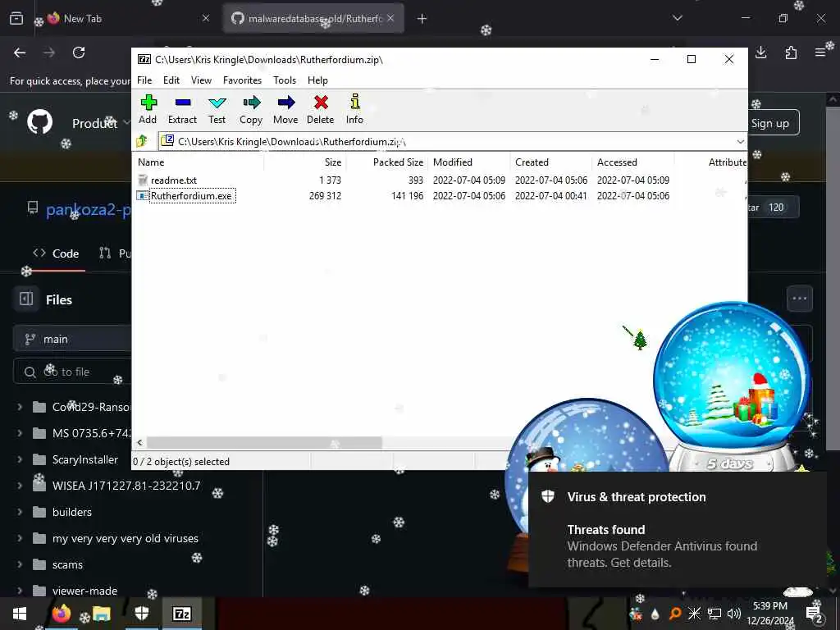Open Windows Security from the taskbar

(x=141, y=614)
